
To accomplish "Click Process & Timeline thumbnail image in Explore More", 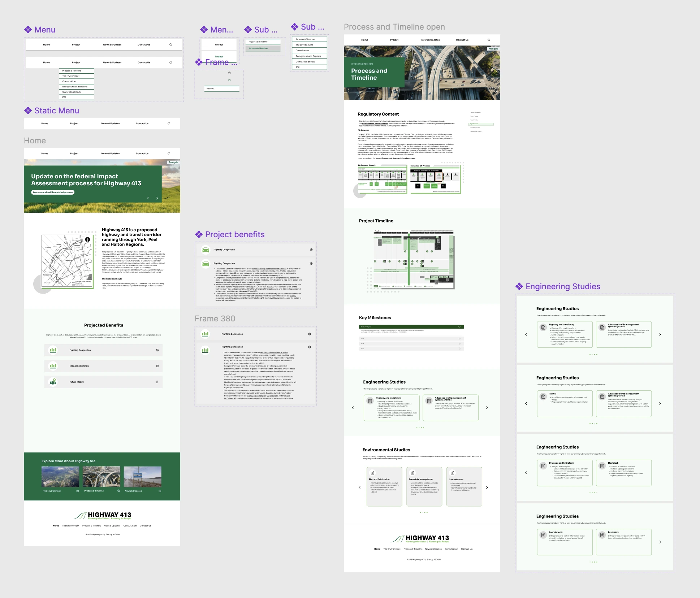I will [101, 477].
